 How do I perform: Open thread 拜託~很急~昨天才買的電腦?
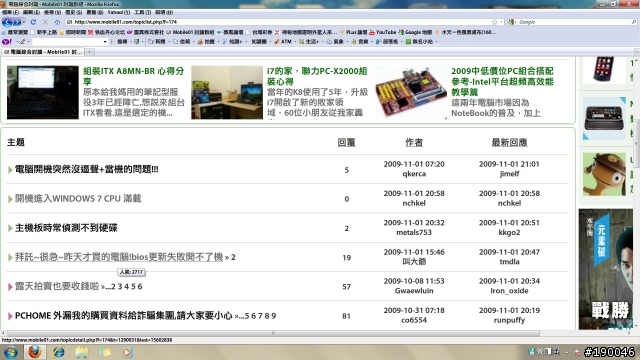119,257
